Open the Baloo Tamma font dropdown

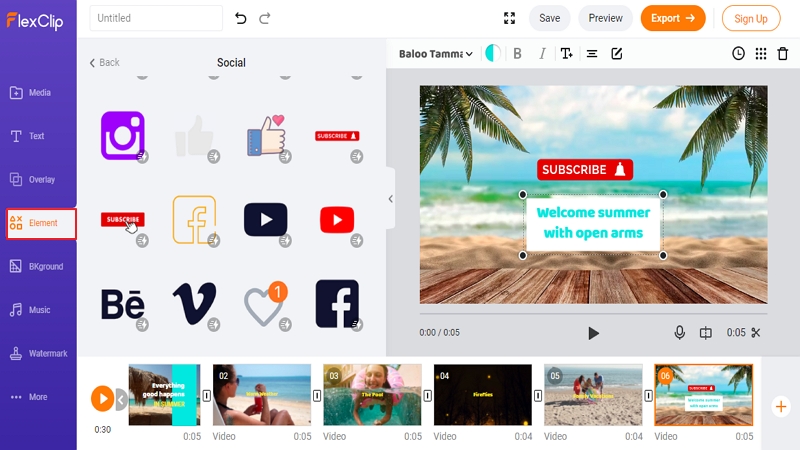tap(436, 54)
